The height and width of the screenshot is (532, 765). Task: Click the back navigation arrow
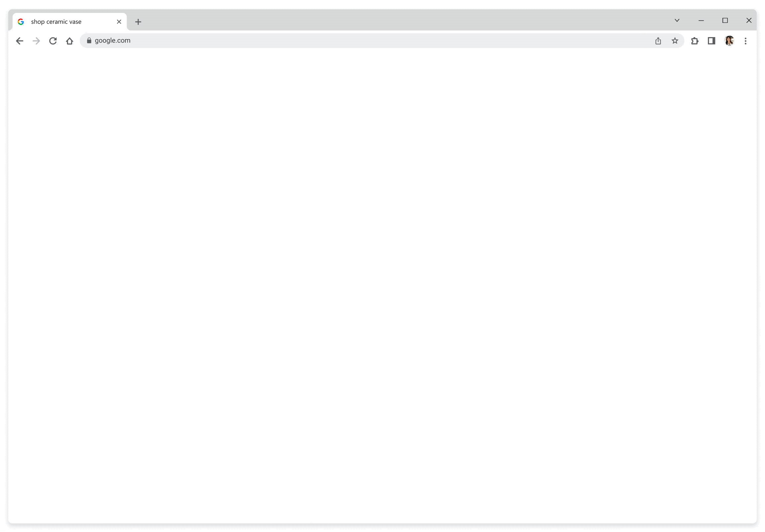coord(19,41)
